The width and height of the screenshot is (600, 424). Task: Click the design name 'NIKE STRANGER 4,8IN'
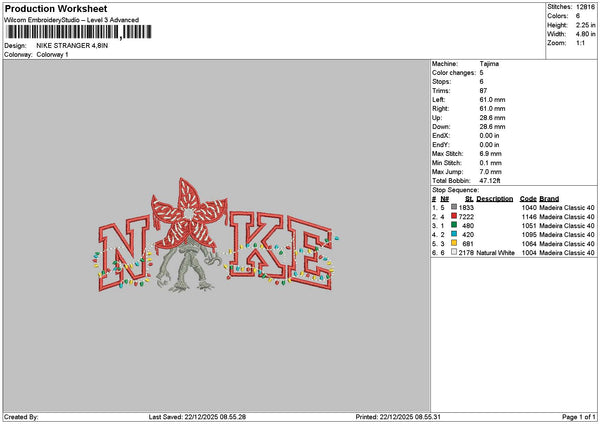click(72, 46)
